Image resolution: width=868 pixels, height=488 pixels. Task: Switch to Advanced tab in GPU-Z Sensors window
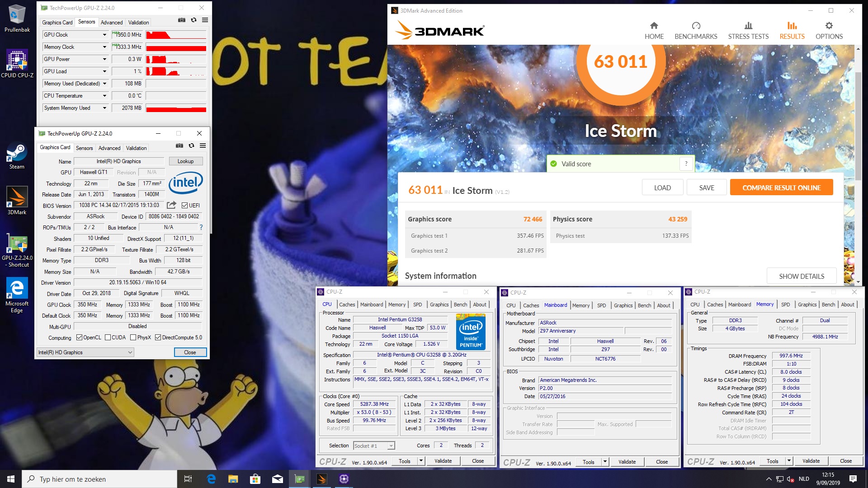(x=111, y=22)
